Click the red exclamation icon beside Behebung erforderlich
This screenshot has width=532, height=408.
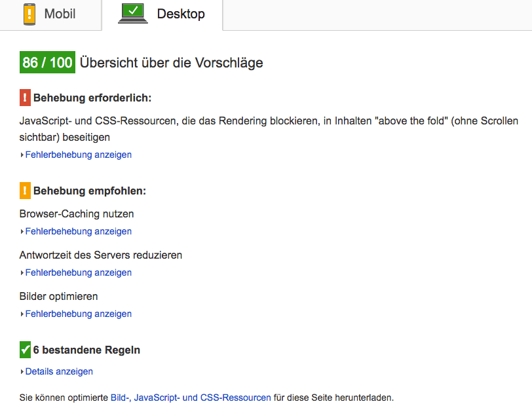(x=25, y=98)
